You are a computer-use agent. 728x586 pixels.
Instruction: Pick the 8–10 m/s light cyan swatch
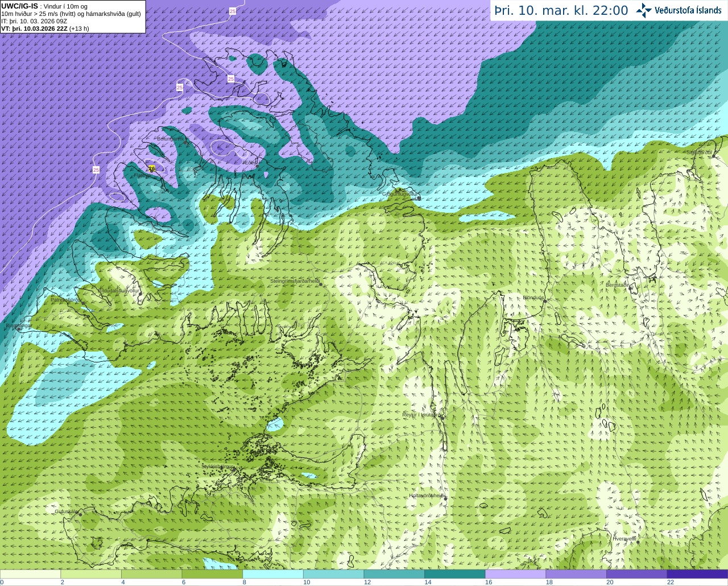tap(273, 574)
